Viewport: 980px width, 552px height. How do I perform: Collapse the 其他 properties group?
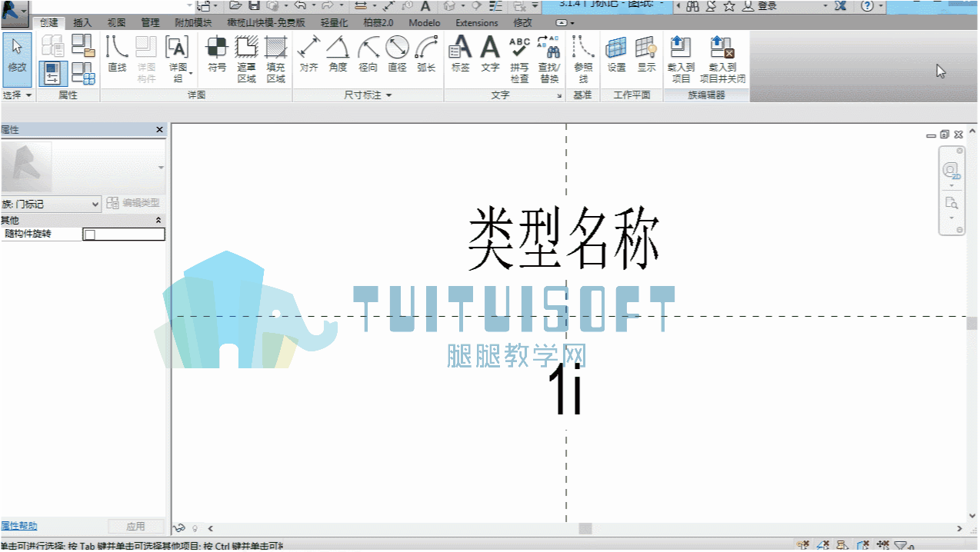(x=158, y=220)
